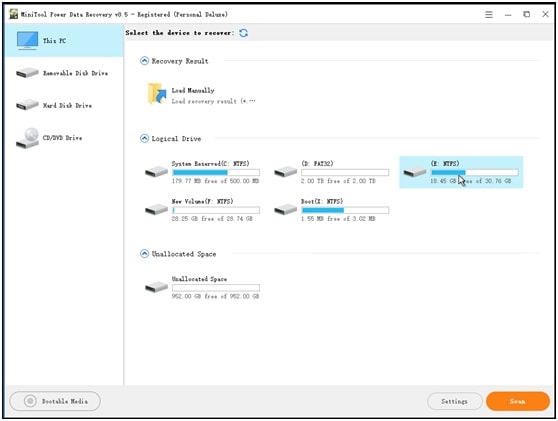Screen dimensions: 558x421
Task: Select the (D: FAT32) drive icon
Action: 285,172
